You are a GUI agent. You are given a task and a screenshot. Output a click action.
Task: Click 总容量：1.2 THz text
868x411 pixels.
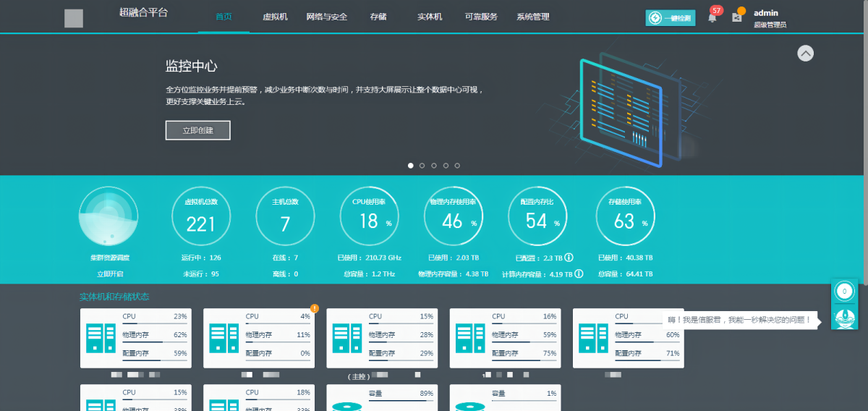370,274
